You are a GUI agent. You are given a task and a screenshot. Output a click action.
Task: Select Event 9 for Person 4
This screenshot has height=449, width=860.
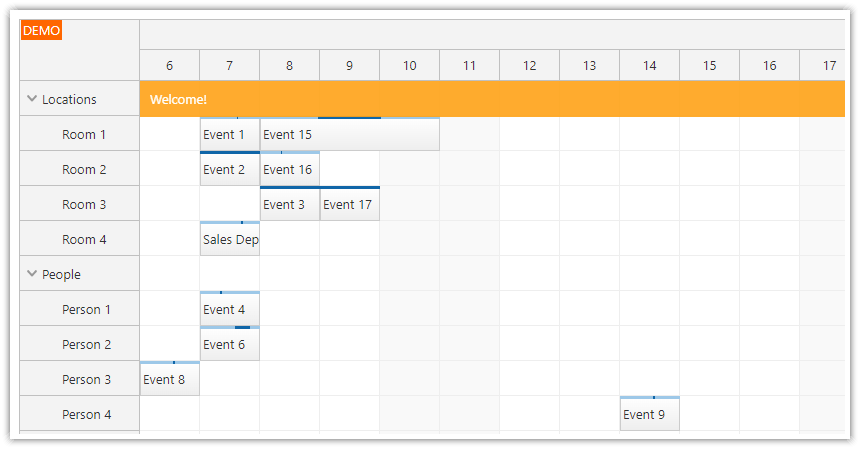[649, 415]
